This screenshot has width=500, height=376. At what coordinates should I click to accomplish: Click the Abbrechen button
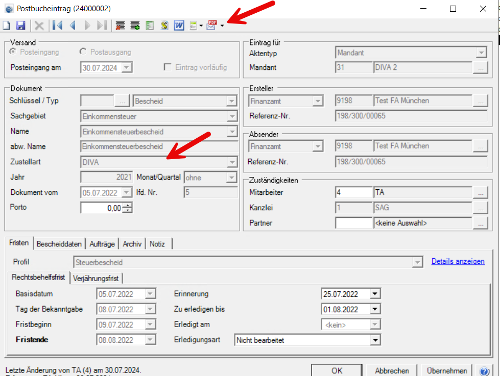392,371
